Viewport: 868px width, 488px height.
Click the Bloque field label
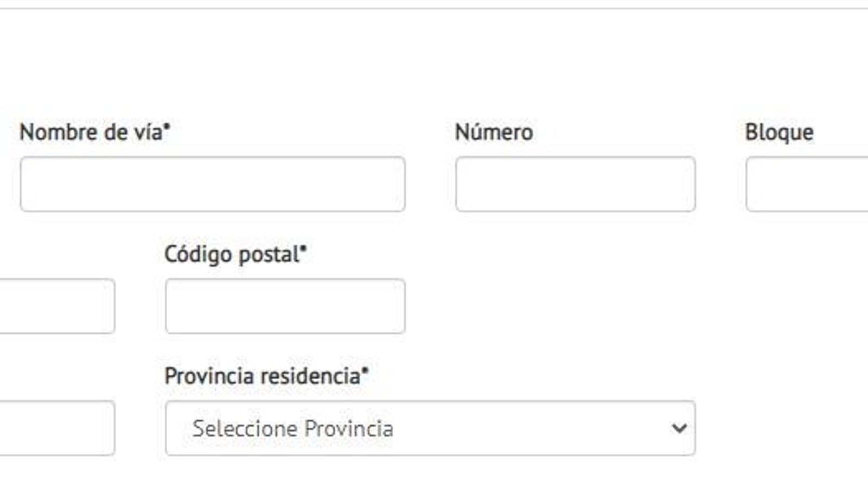tap(779, 131)
